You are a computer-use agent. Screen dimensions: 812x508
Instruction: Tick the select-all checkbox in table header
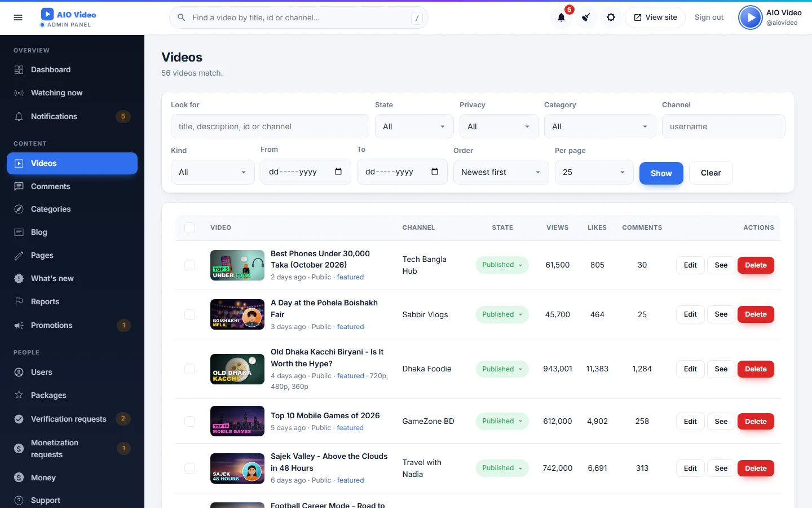190,227
